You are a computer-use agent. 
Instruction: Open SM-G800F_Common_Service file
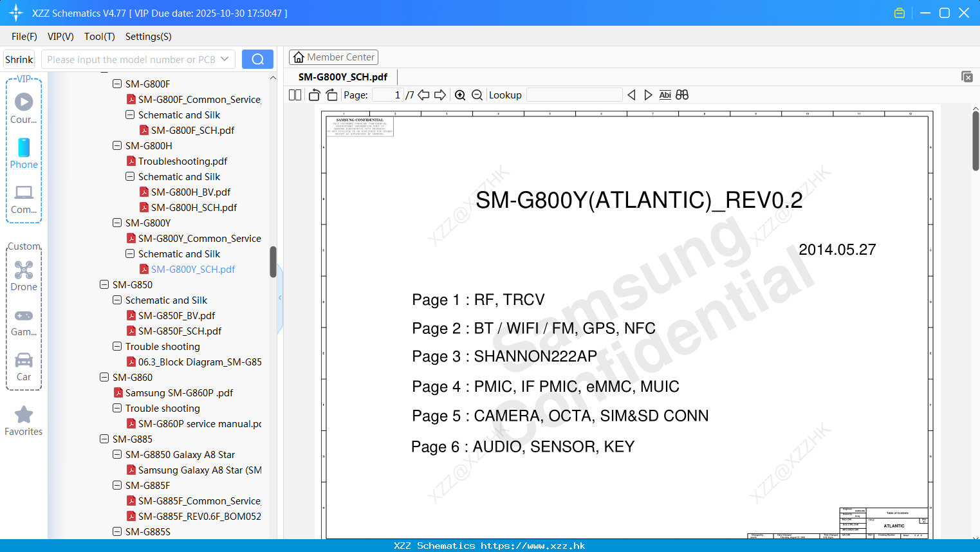(199, 99)
